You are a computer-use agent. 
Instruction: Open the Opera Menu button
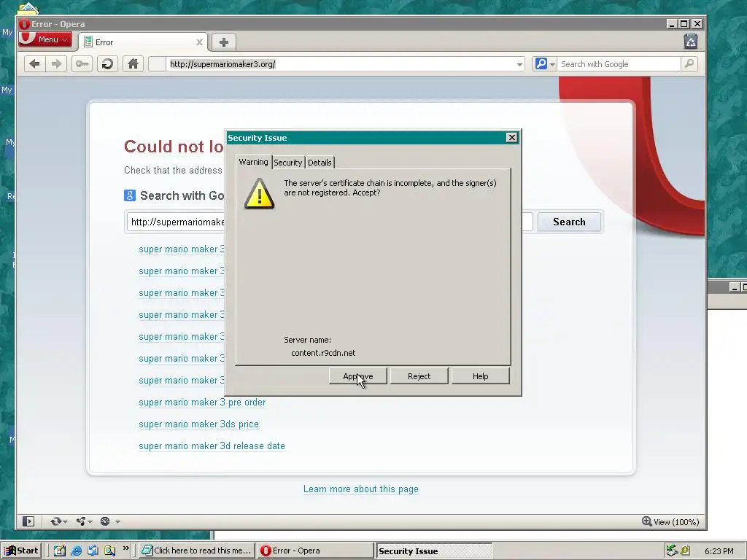pyautogui.click(x=45, y=39)
